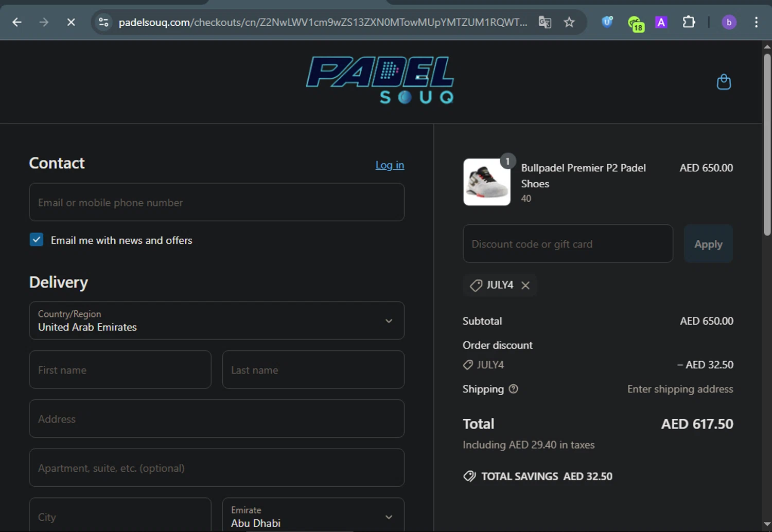772x532 pixels.
Task: Click the Enter shipping address text
Action: [680, 389]
